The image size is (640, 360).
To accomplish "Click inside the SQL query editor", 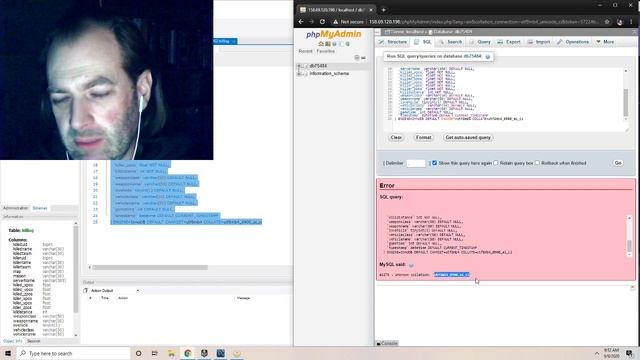I will 503,99.
